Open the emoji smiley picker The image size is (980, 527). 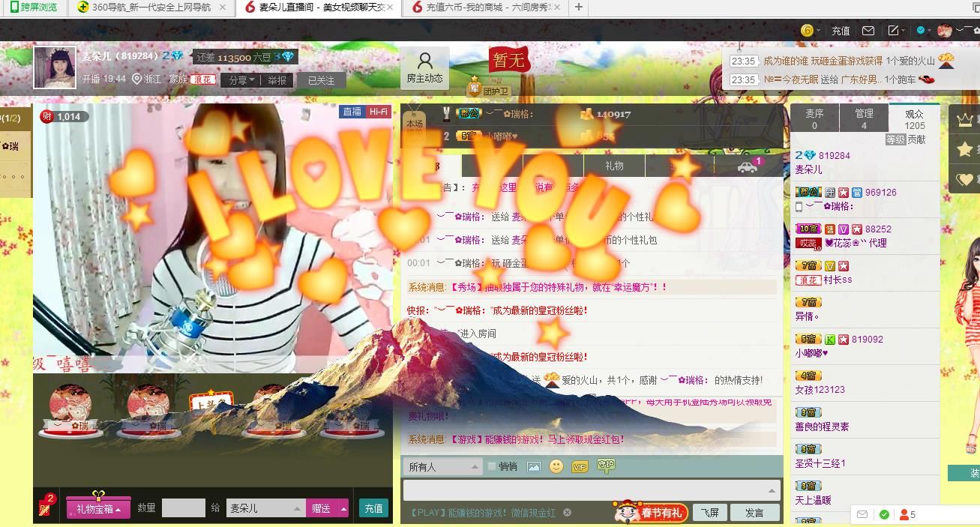[x=556, y=466]
